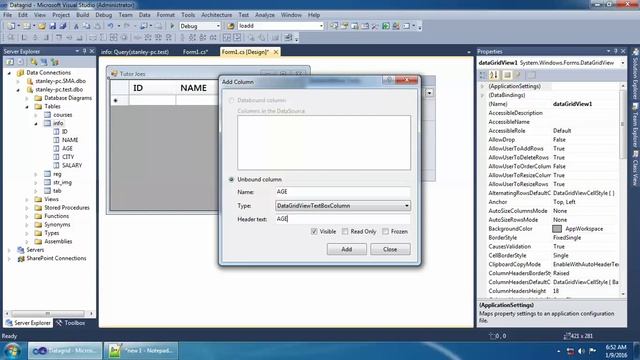This screenshot has height=360, width=640.
Task: Pin the Properties panel
Action: pyautogui.click(x=616, y=51)
